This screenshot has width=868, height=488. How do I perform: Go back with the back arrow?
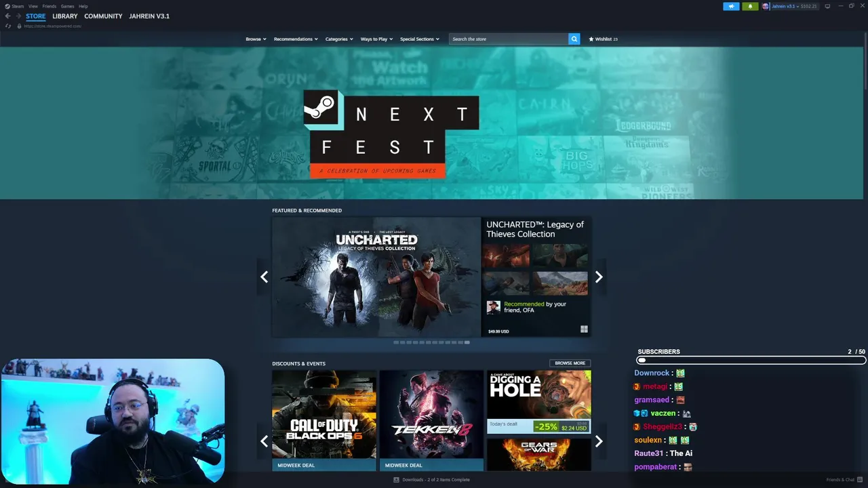(x=7, y=16)
